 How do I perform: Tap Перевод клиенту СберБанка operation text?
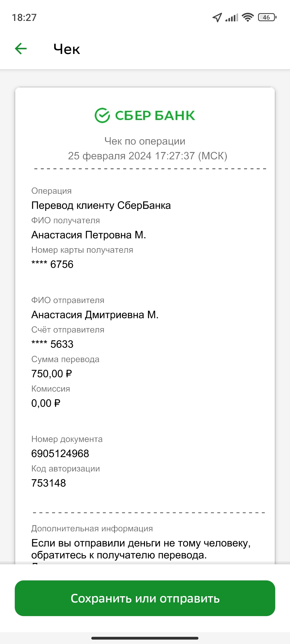[x=101, y=205]
